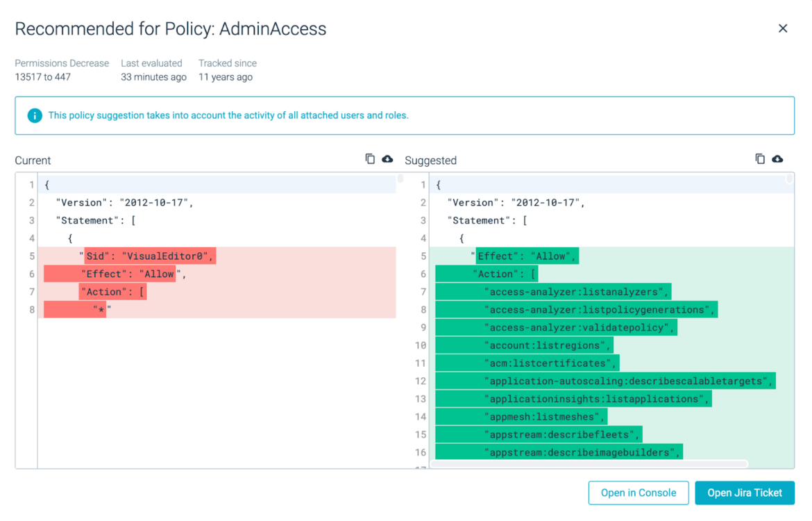This screenshot has width=812, height=521.
Task: Download the Suggested policy via cloud icon
Action: (777, 158)
